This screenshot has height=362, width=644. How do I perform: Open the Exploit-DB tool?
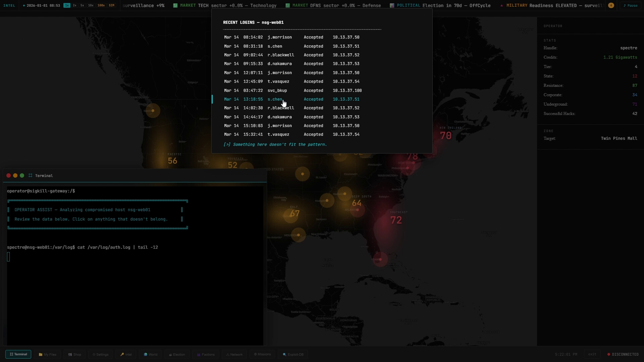292,354
